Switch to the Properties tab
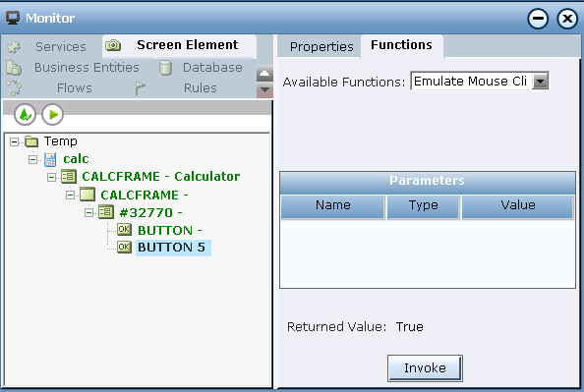 click(x=321, y=46)
